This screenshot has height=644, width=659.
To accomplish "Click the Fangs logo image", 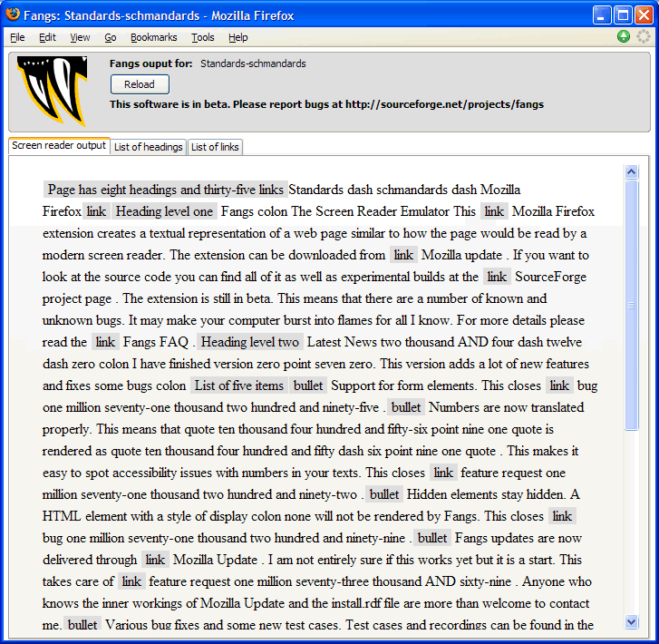I will click(x=52, y=92).
